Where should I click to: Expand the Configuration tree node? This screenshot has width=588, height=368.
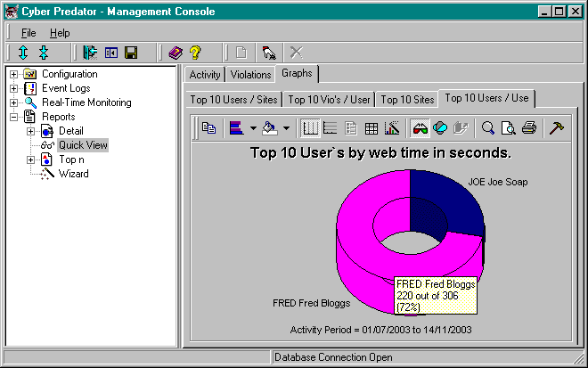pyautogui.click(x=14, y=74)
